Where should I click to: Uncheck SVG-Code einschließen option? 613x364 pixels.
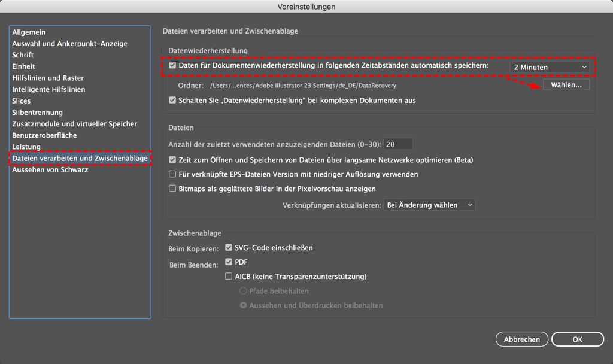coord(229,247)
